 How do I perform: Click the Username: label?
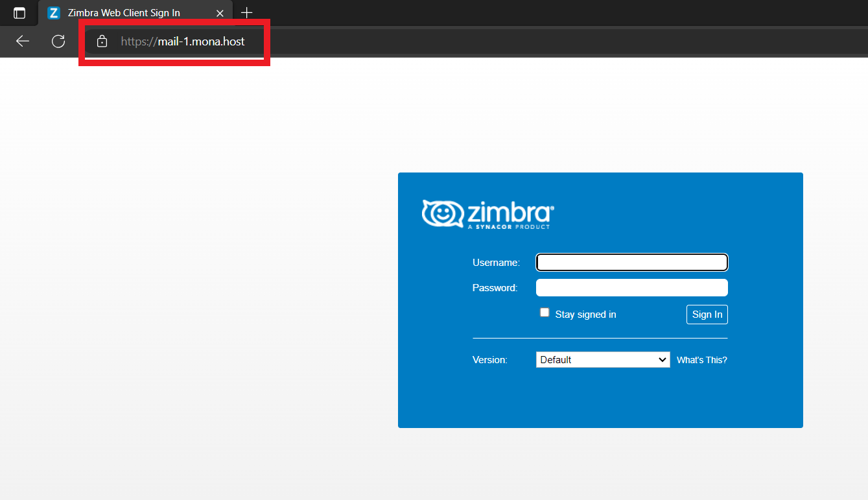point(497,263)
